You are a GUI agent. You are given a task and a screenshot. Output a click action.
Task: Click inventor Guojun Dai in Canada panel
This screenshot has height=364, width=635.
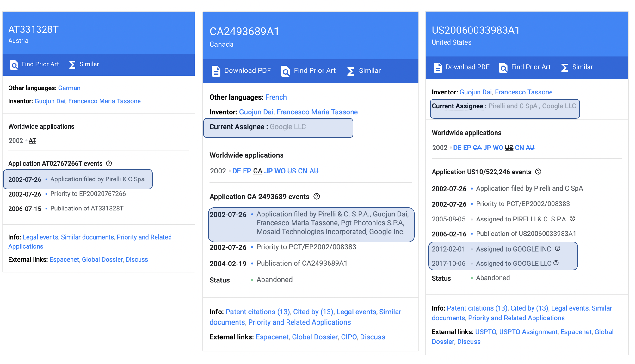[x=256, y=112]
